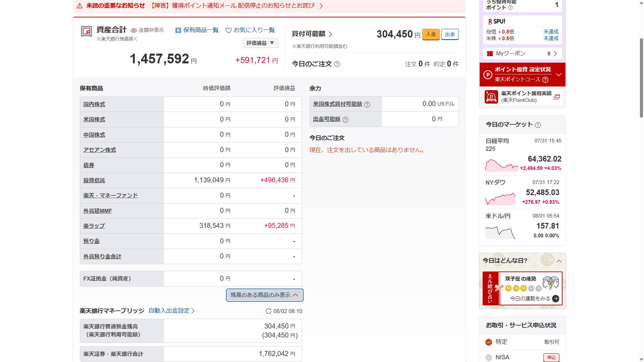Click the 日経平均 225 mini chart
The height and width of the screenshot is (362, 644).
point(502,165)
